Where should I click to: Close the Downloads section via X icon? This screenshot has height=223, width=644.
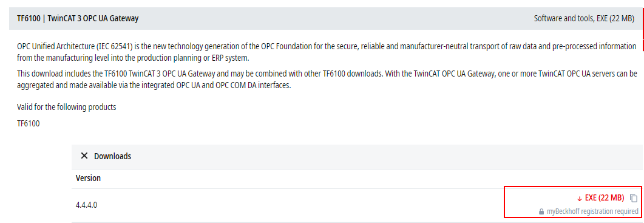(84, 156)
